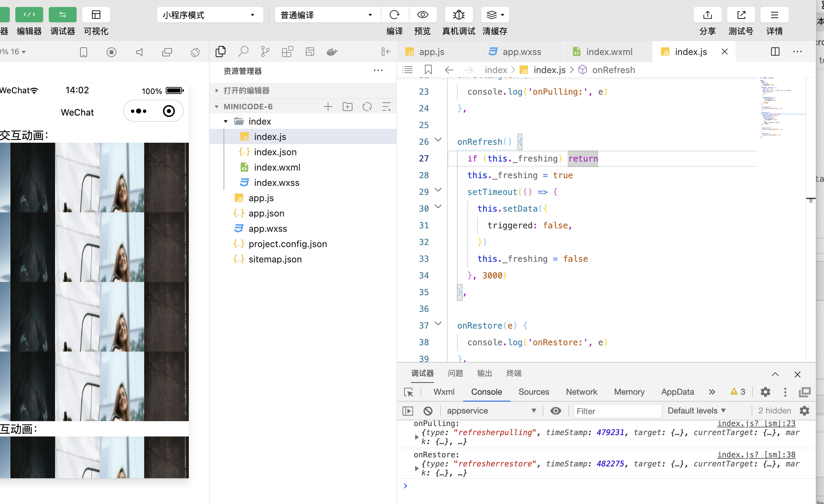Click the Details toolbar button
The height and width of the screenshot is (504, 824).
[x=774, y=15]
